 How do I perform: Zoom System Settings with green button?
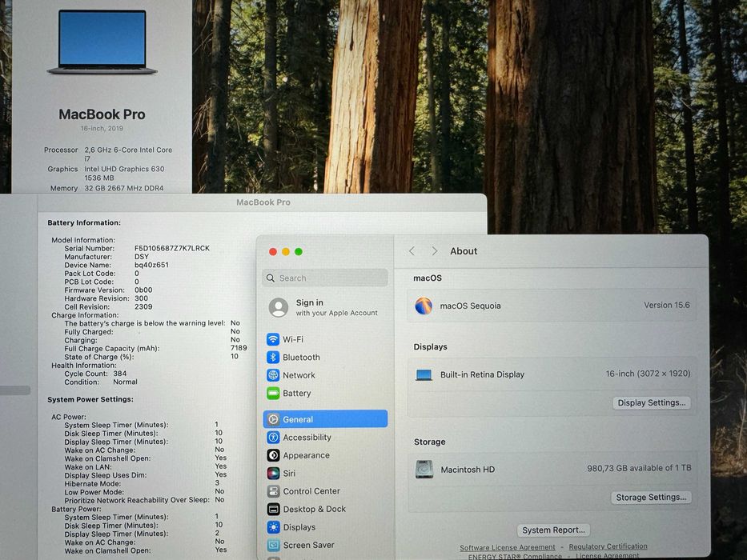click(298, 251)
